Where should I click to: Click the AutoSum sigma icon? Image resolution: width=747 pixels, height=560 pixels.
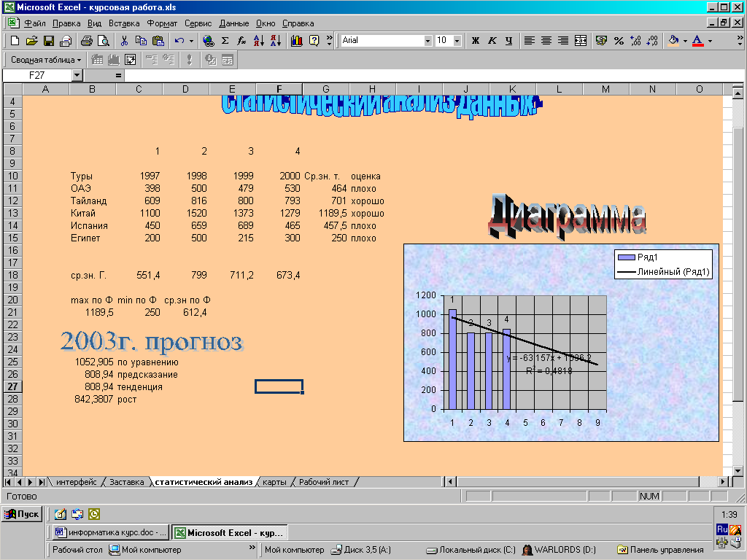225,41
